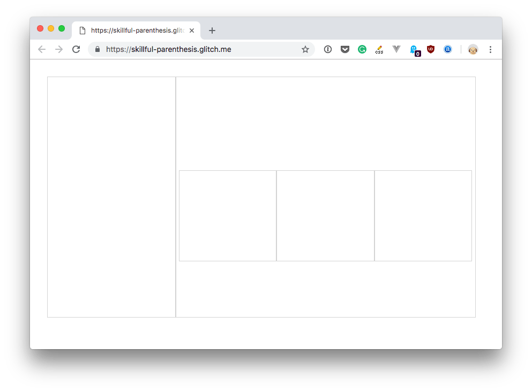Screen dimensions: 532x392
Task: Click the red close window button
Action: (40, 28)
